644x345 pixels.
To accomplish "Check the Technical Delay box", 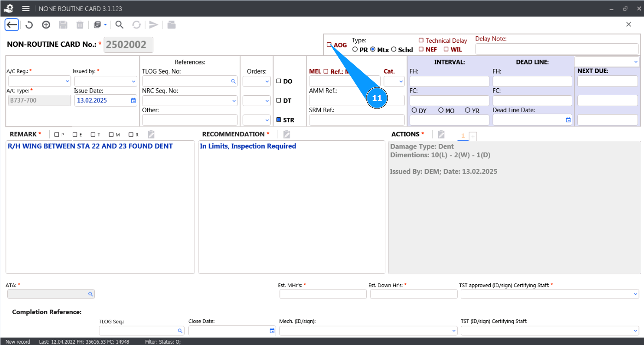I will [421, 40].
